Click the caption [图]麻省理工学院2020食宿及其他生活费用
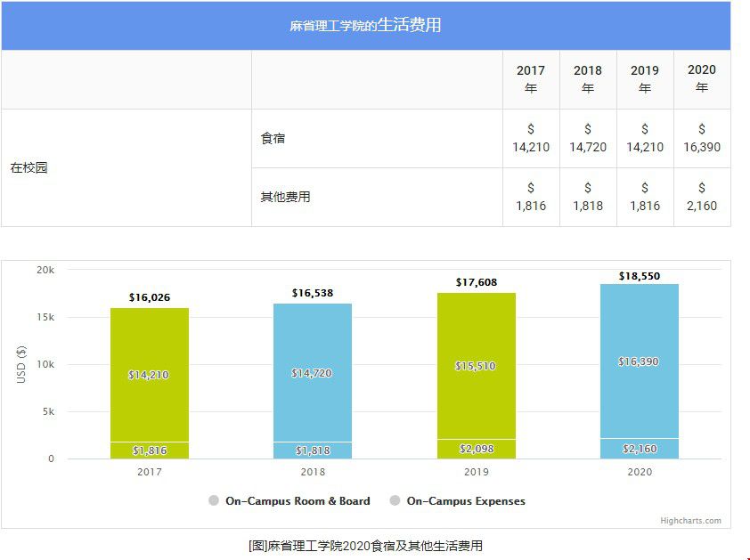The width and height of the screenshot is (750, 560). click(365, 546)
